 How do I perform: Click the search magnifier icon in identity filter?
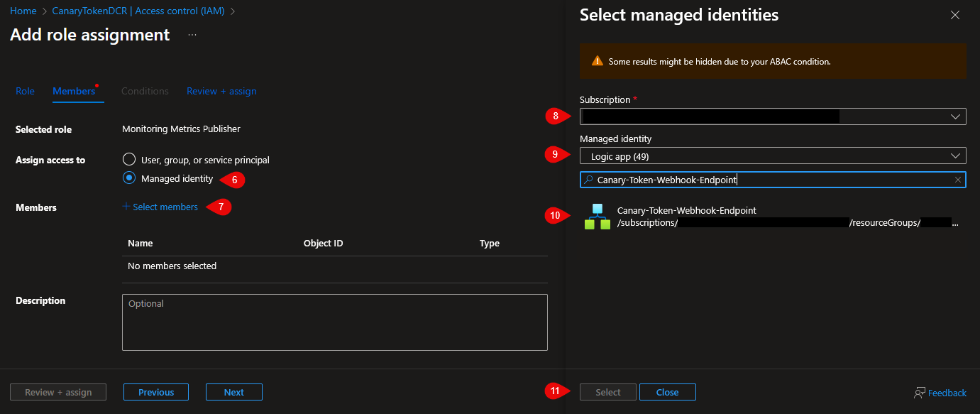588,180
